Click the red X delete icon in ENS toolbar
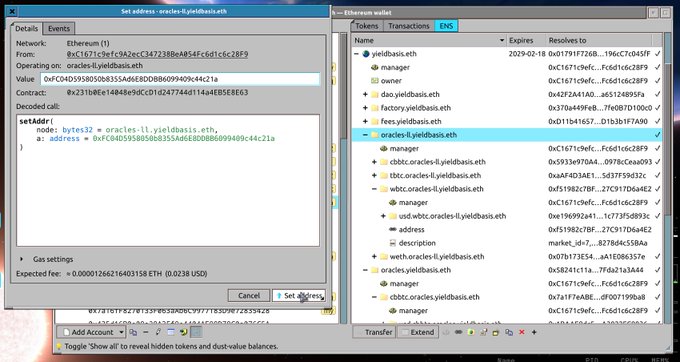 (x=522, y=332)
